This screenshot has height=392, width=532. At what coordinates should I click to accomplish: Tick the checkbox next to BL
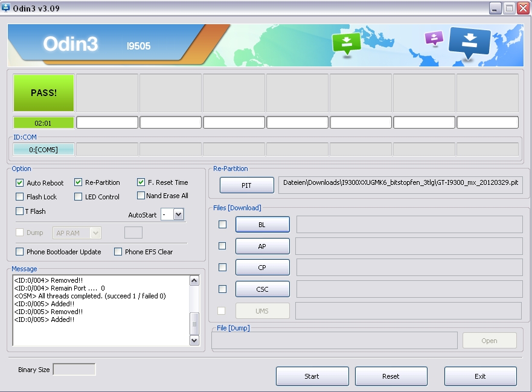tap(222, 224)
